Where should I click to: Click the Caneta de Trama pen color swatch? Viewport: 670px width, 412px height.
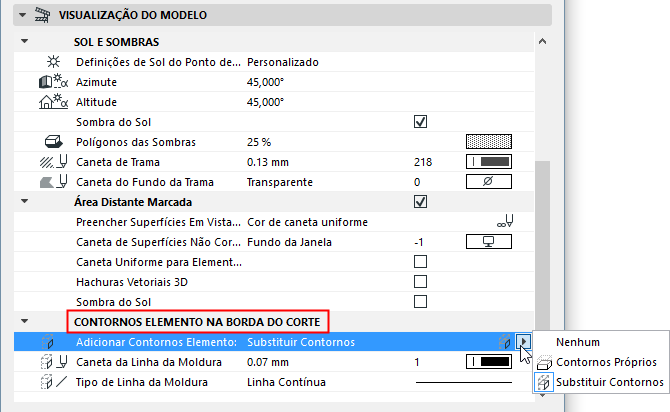489,161
